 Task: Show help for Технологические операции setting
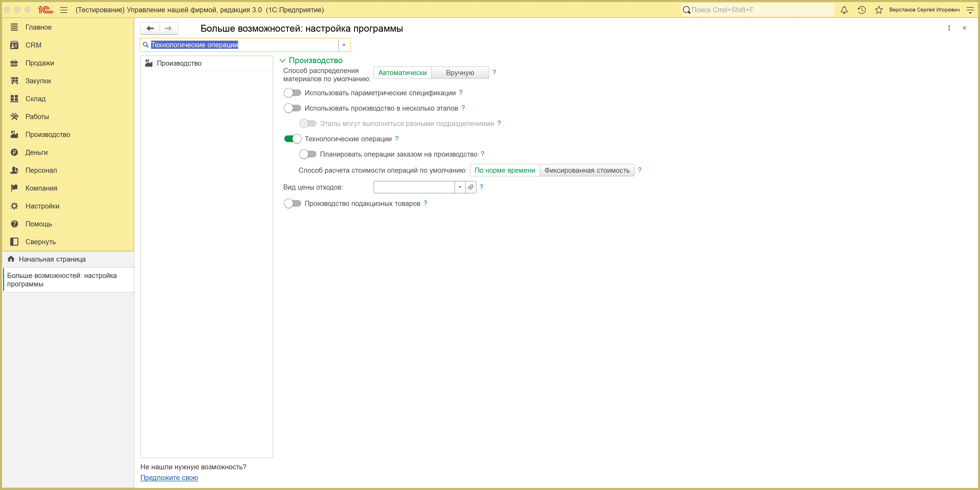click(x=397, y=138)
